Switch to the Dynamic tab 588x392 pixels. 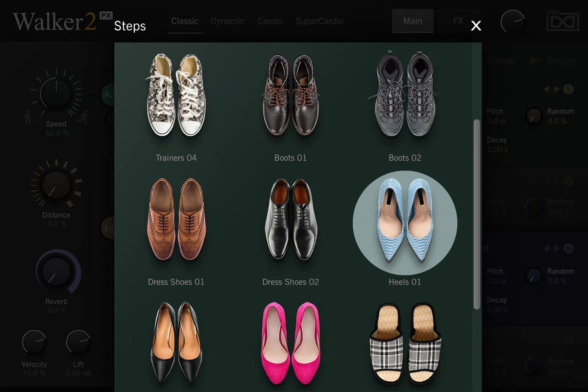pyautogui.click(x=227, y=22)
